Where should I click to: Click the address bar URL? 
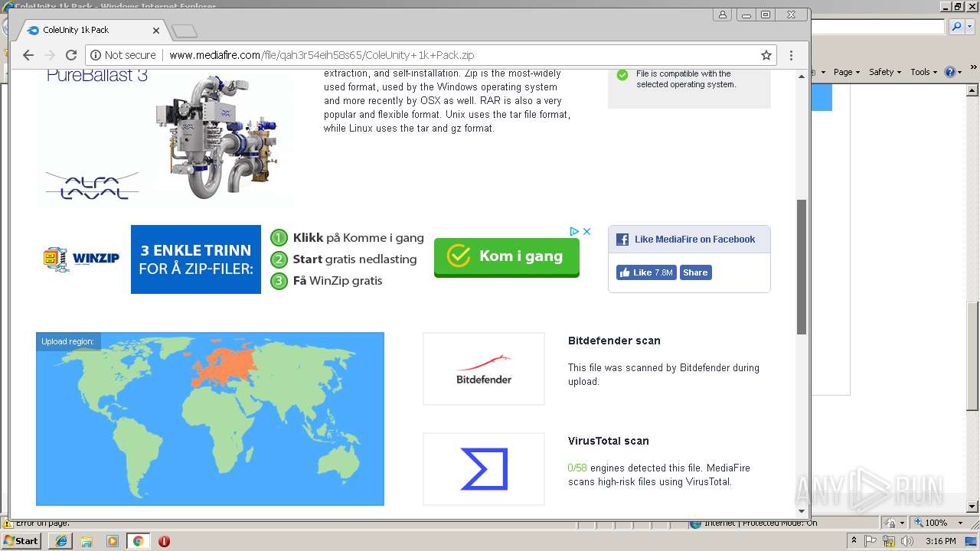(322, 55)
